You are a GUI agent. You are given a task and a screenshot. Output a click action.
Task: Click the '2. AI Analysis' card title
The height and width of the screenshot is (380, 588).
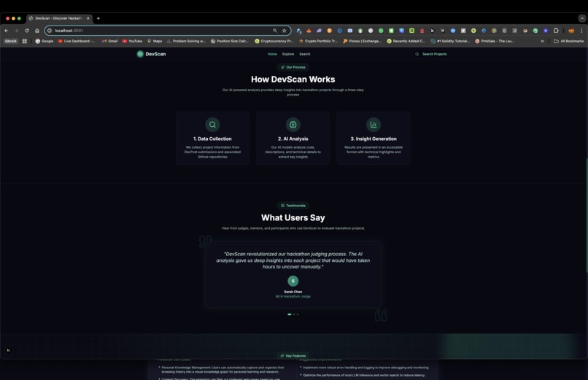click(x=293, y=139)
